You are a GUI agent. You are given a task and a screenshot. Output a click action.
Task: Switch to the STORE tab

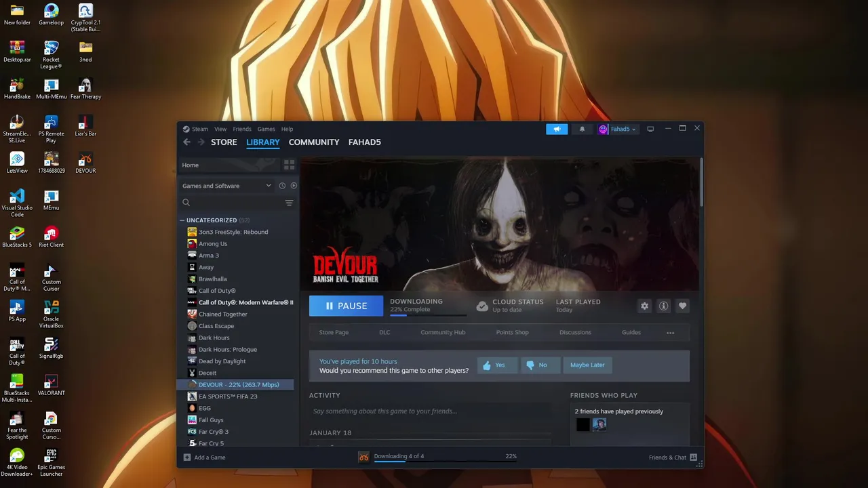224,142
